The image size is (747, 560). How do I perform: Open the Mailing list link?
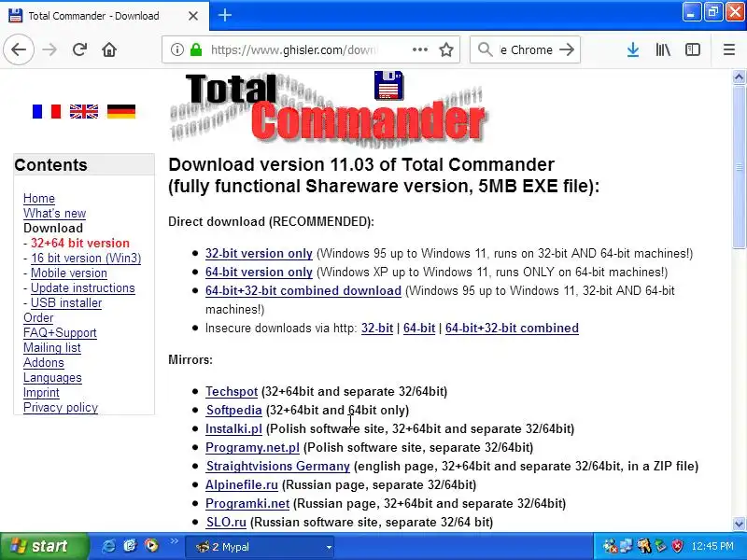pos(52,347)
